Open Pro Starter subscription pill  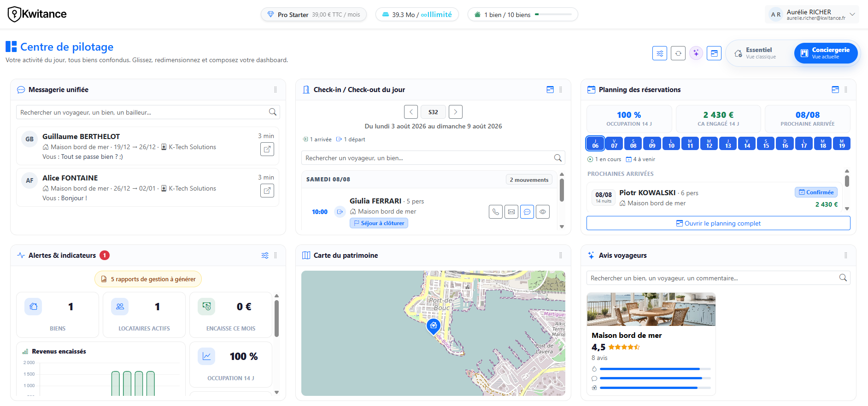point(314,15)
